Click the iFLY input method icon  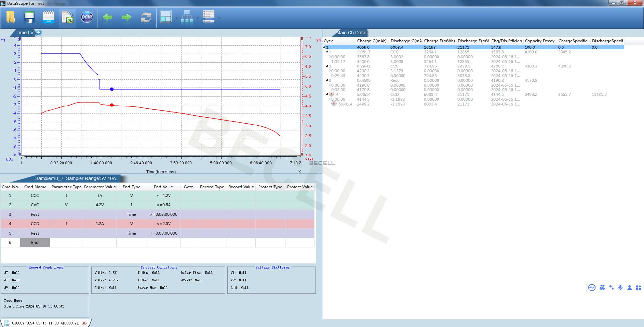click(592, 288)
